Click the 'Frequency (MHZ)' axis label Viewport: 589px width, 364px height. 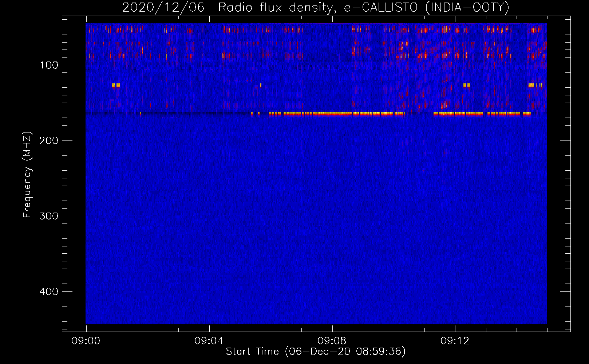click(27, 175)
